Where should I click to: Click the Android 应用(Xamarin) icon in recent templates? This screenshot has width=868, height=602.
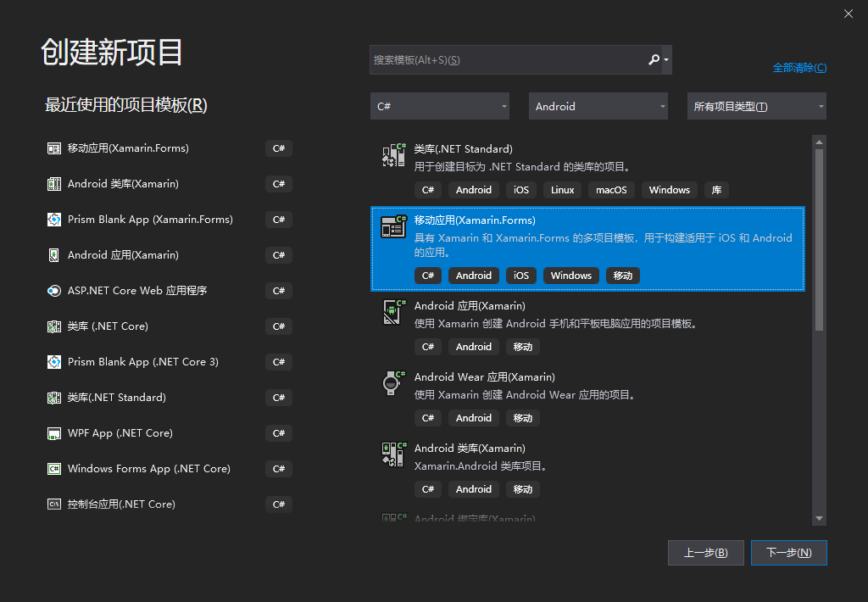click(x=53, y=255)
